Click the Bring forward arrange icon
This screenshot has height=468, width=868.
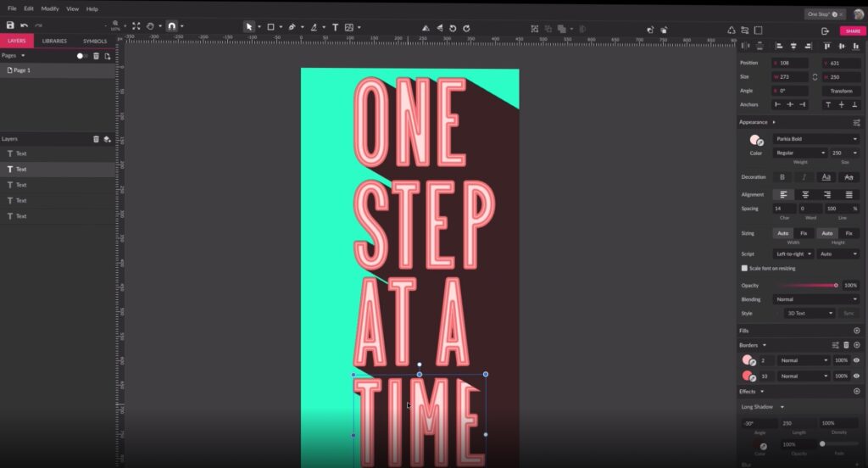coord(650,30)
